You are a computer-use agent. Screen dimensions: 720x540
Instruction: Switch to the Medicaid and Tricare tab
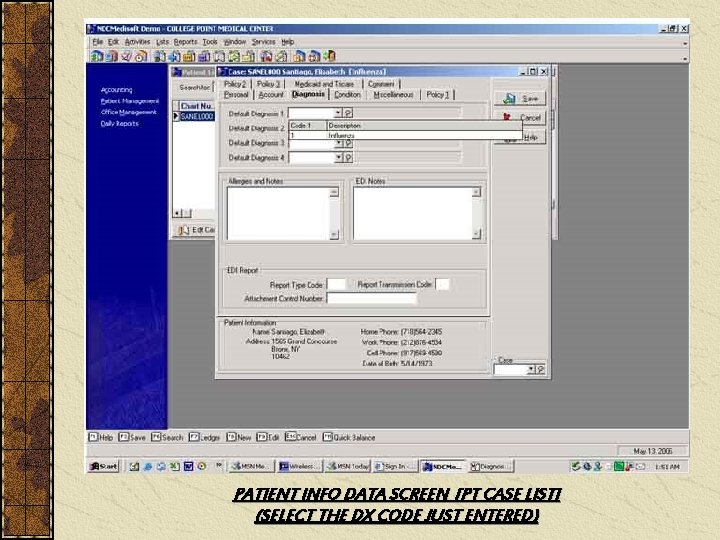pos(324,84)
